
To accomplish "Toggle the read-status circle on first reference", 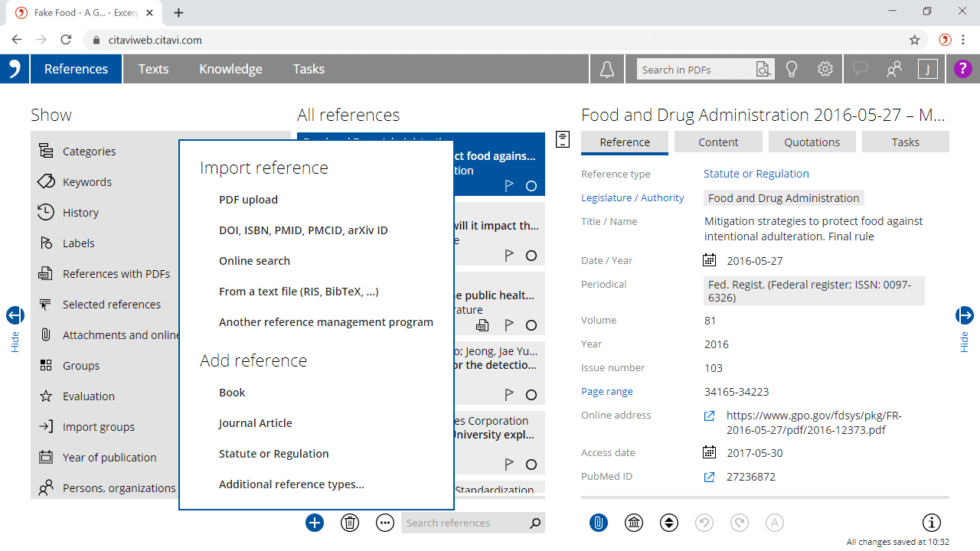I will pos(531,186).
